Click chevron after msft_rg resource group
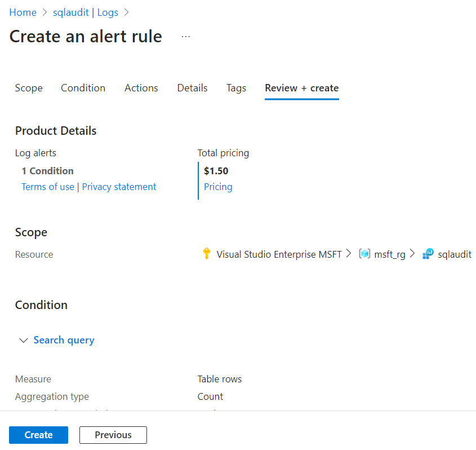The width and height of the screenshot is (476, 450). click(x=412, y=253)
